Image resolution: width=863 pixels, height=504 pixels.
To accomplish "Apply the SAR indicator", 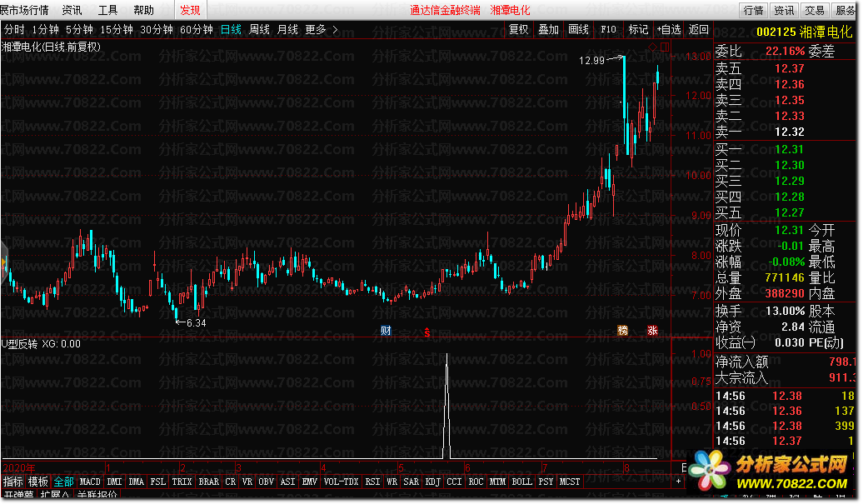I will pos(412,482).
